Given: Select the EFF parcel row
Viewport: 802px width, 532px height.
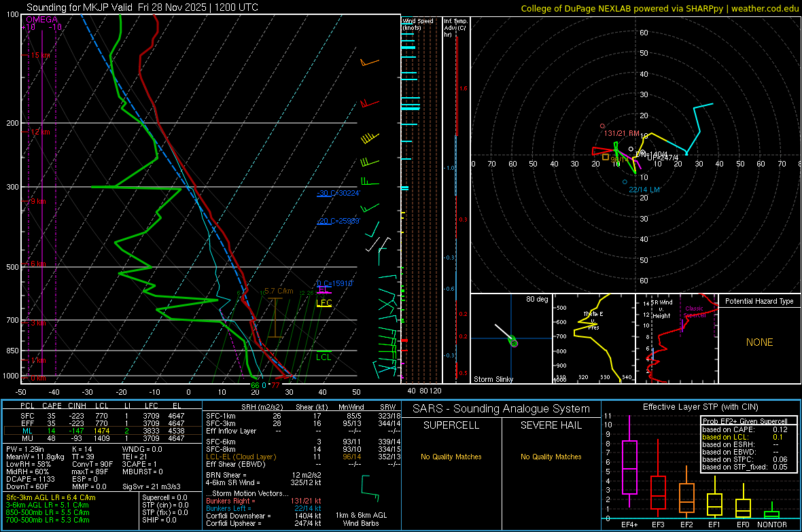Looking at the screenshot, I should 101,423.
